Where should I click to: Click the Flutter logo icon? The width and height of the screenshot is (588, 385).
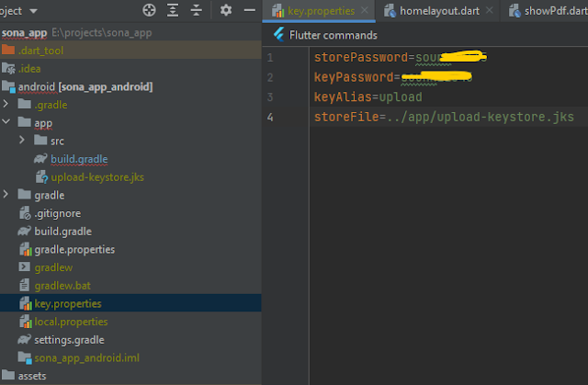tap(277, 35)
